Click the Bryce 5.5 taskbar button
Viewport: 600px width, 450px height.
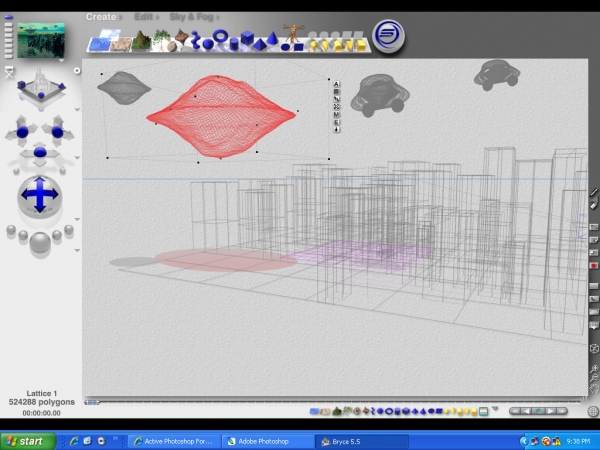pos(362,441)
